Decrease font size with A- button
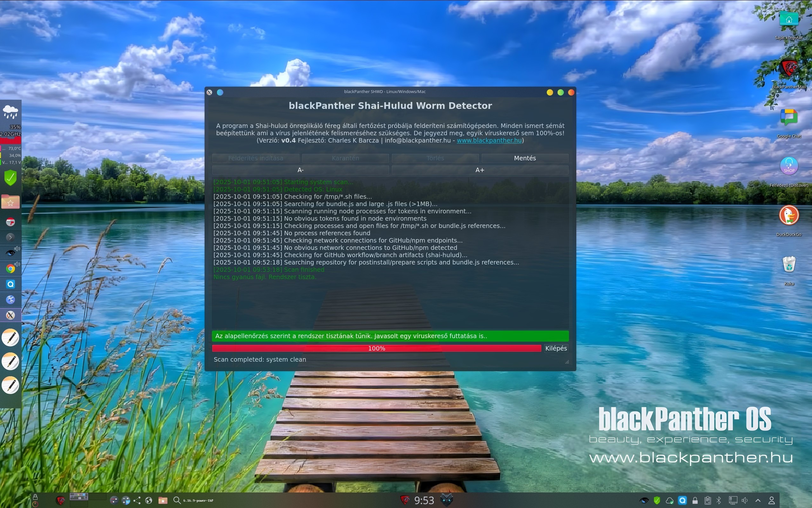Viewport: 812px width, 508px height. click(301, 170)
